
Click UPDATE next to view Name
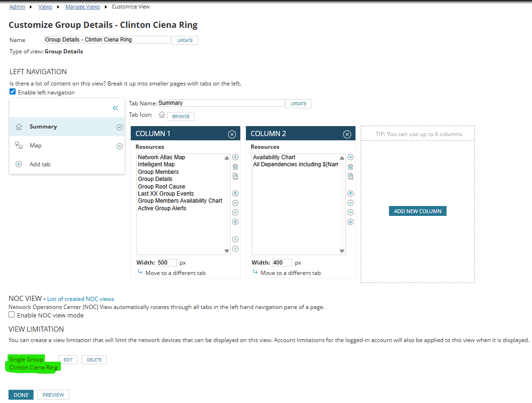tap(185, 41)
